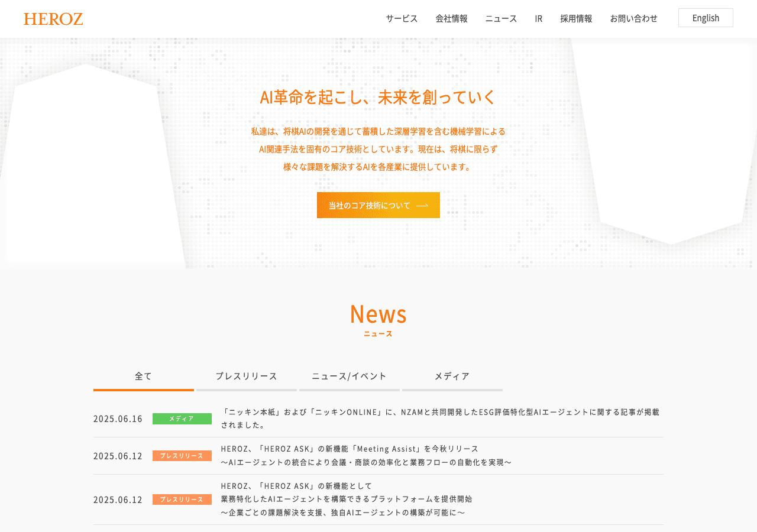757x532 pixels.
Task: Select the 全て news tab
Action: point(144,377)
